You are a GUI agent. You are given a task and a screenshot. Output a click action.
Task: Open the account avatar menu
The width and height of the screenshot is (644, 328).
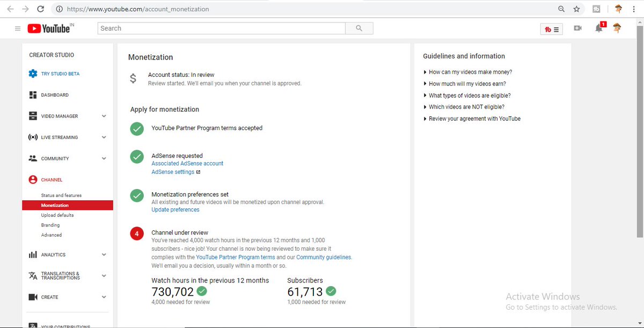click(617, 28)
